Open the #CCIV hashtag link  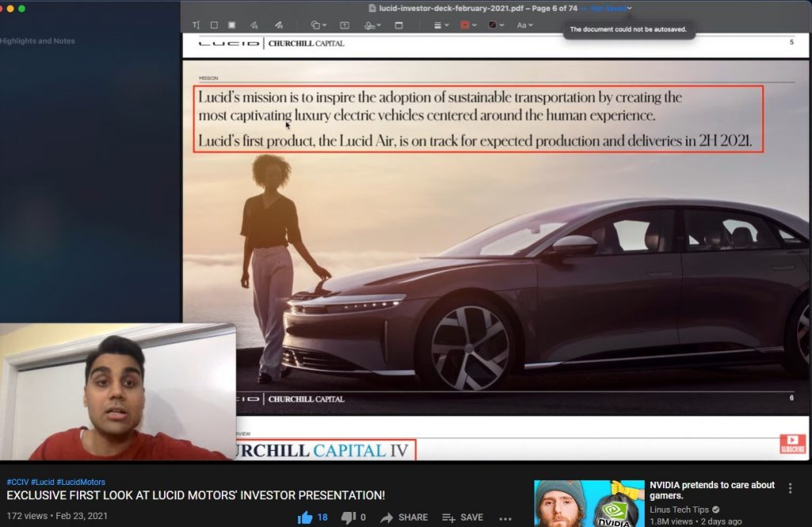pos(17,482)
